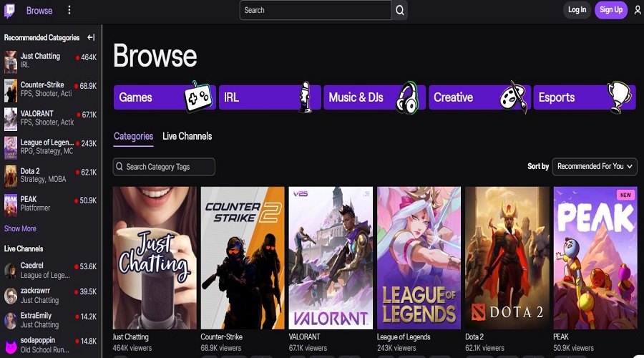Viewport: 644px width, 358px height.
Task: Open the Dota 2 cover art
Action: click(507, 258)
